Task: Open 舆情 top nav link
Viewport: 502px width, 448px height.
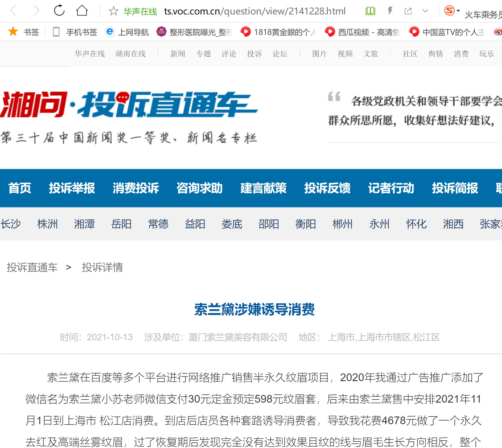Action: click(x=436, y=54)
